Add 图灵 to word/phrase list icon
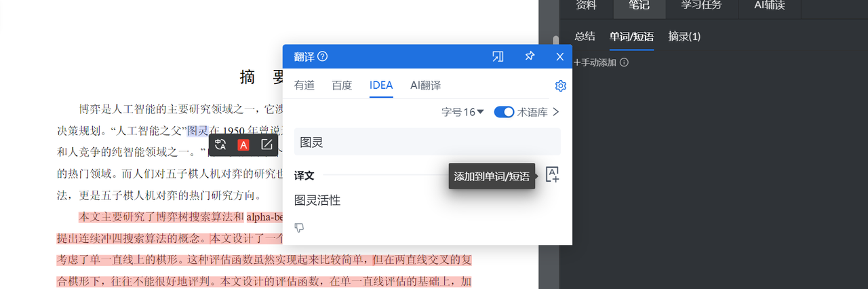 (x=553, y=174)
